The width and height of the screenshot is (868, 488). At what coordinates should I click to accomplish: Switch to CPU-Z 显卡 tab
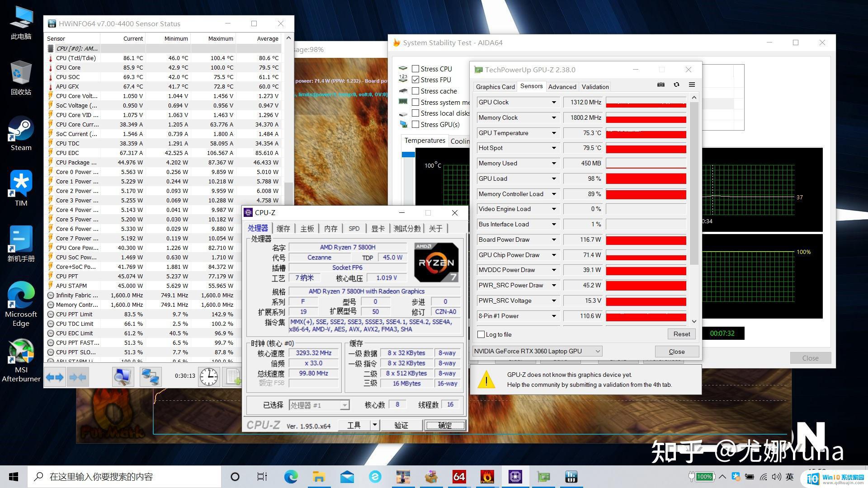coord(377,229)
